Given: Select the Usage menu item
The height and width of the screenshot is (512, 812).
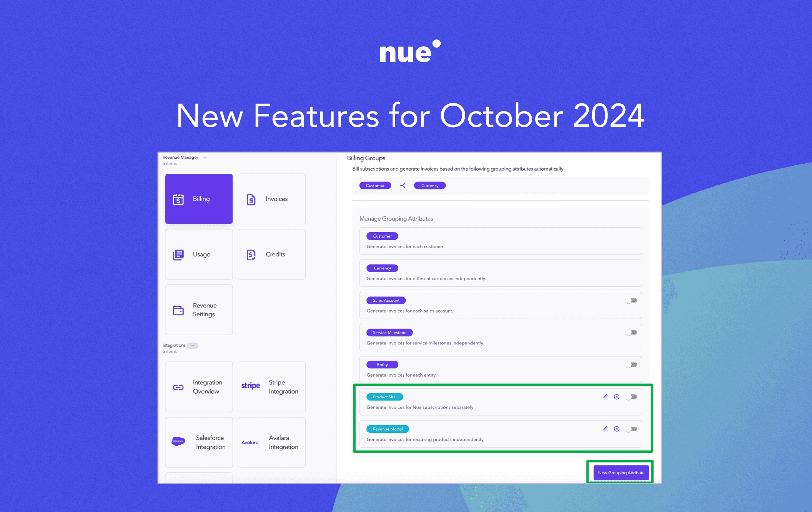Looking at the screenshot, I should click(x=198, y=254).
